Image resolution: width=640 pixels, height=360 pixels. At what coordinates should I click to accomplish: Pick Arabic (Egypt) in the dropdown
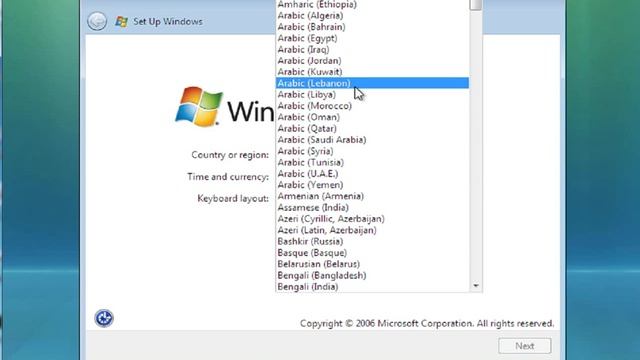tap(372, 38)
